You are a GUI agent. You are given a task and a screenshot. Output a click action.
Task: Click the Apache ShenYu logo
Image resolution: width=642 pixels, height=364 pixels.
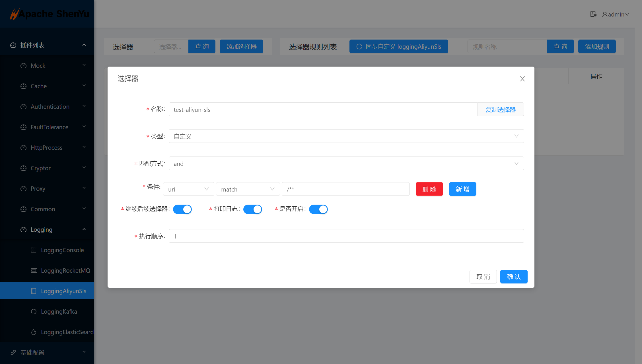coord(50,14)
